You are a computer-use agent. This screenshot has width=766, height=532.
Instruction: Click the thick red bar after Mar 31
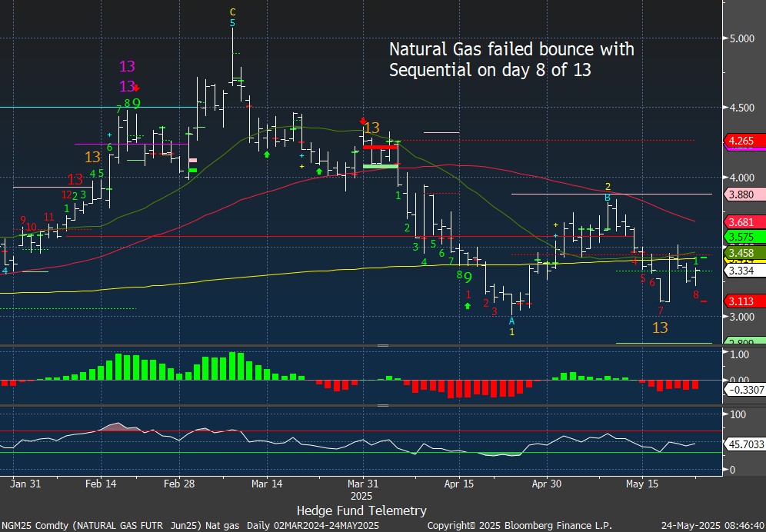pos(380,147)
